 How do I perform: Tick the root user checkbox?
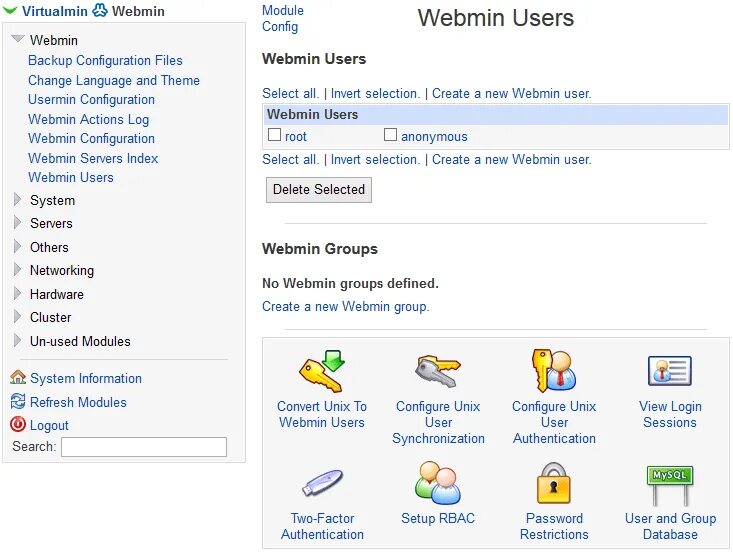click(x=274, y=135)
